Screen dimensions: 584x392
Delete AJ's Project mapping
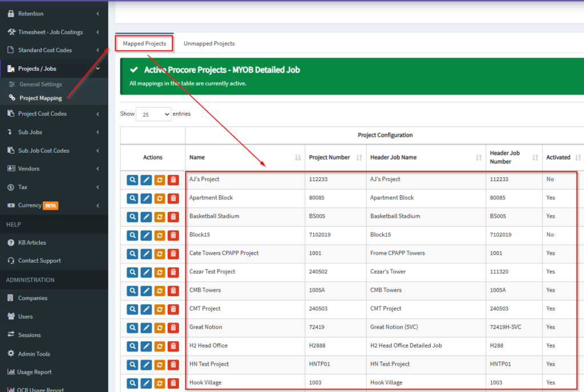[173, 180]
